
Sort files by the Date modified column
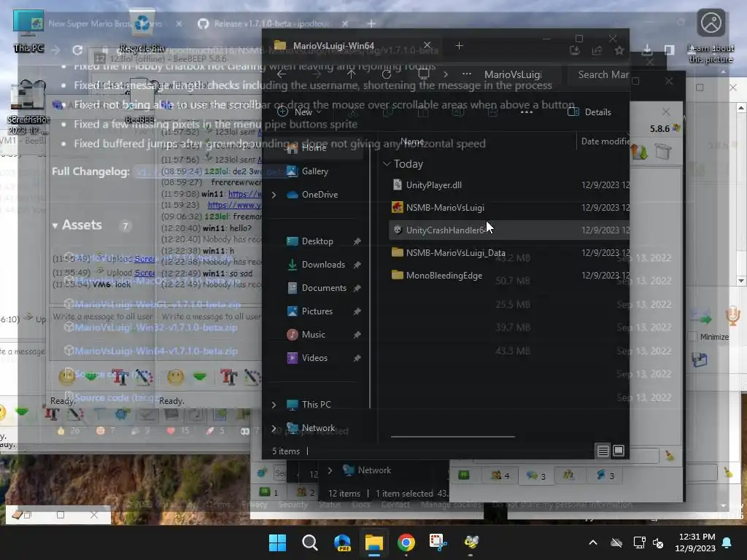pos(605,141)
